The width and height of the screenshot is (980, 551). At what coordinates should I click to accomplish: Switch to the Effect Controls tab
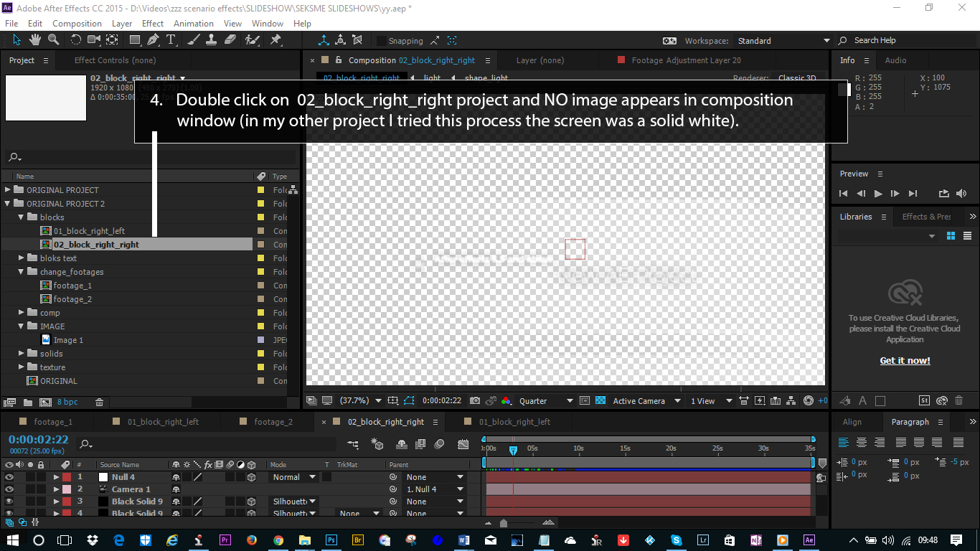(x=115, y=60)
